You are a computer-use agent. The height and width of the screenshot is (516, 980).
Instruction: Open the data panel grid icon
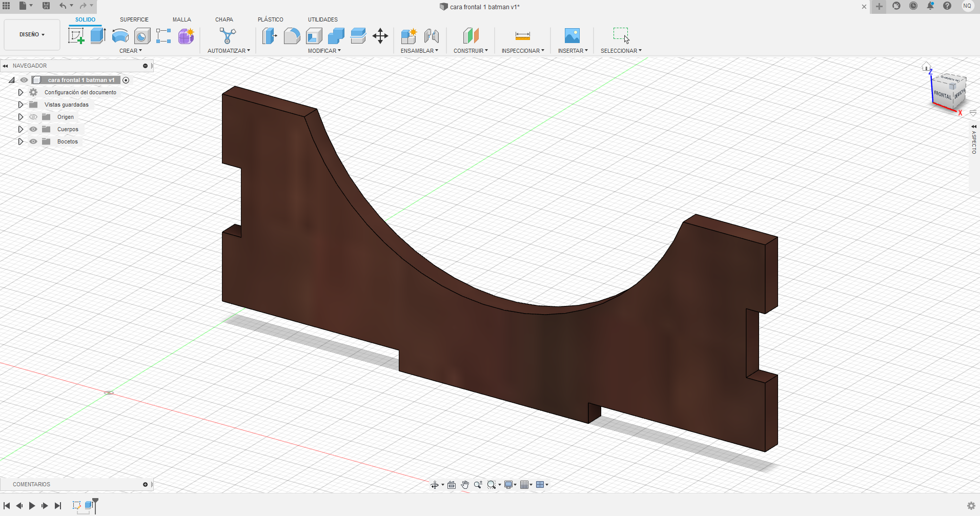point(6,6)
